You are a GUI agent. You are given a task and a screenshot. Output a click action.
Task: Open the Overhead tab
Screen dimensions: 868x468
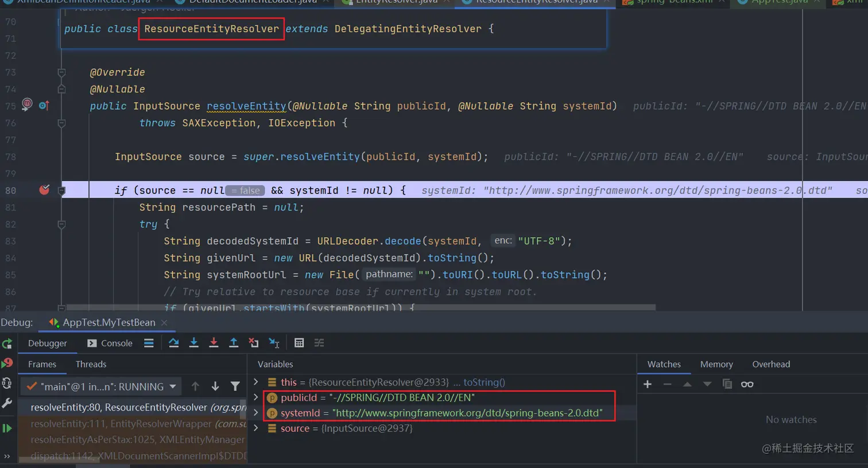click(771, 364)
